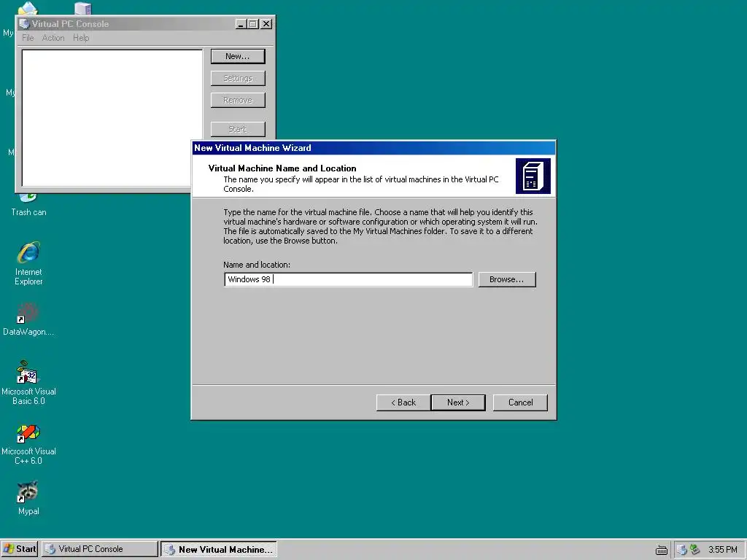Click New... in Virtual PC Console

[238, 56]
